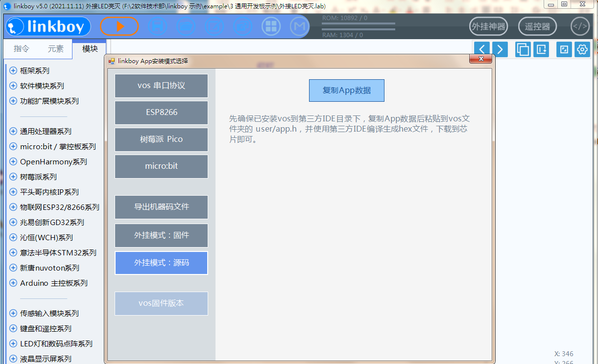Image resolution: width=598 pixels, height=364 pixels.
Task: Select 树莓派 Pico install mode
Action: point(161,139)
